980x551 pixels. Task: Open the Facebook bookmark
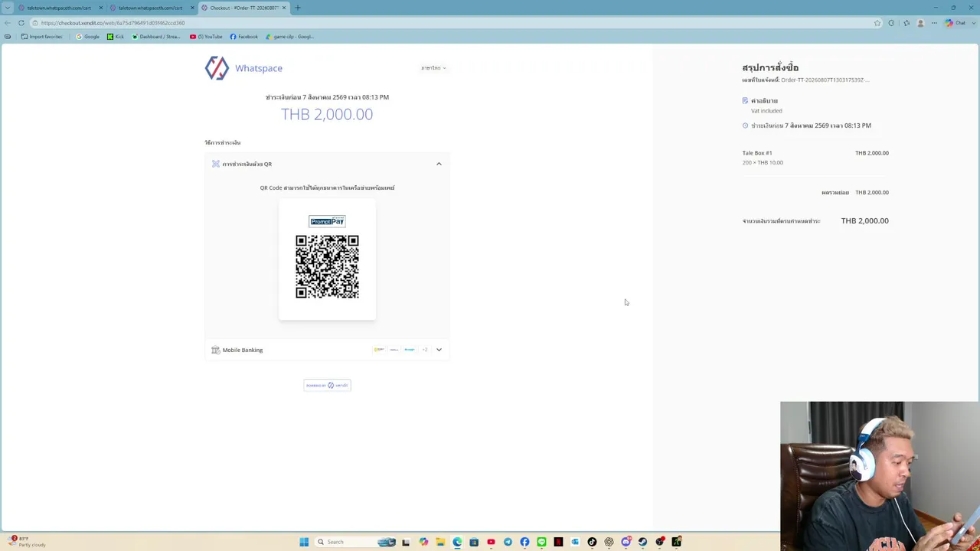coord(244,37)
